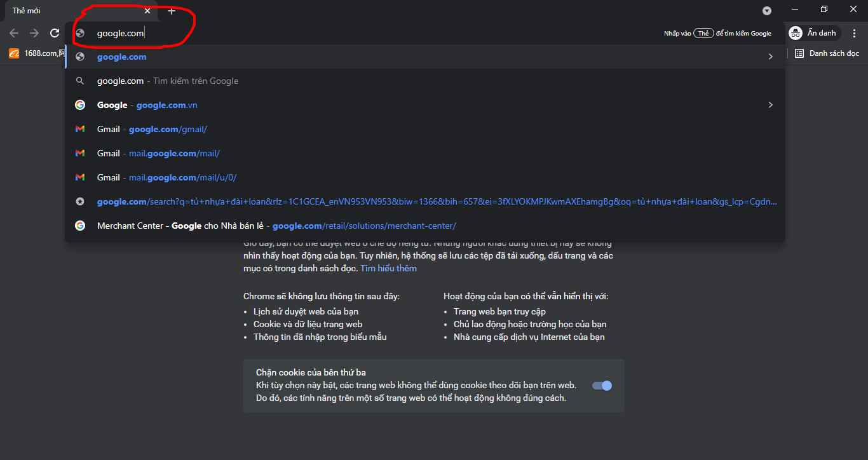Image resolution: width=868 pixels, height=460 pixels.
Task: Click "Nhà cung cấp dịch vụ Internet của bạn"
Action: tap(529, 337)
